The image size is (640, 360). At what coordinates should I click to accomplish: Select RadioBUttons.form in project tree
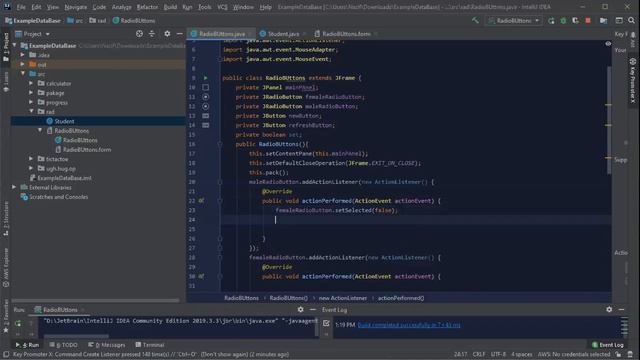click(x=87, y=149)
